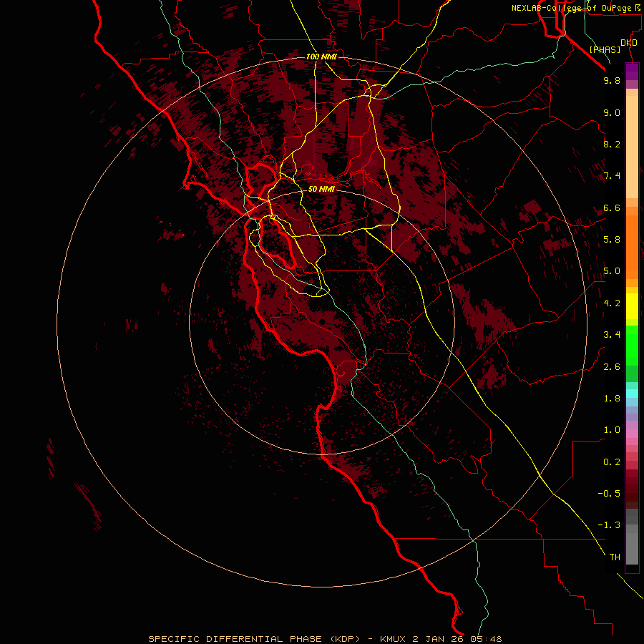Click the 50 NMI range ring label
This screenshot has width=644, height=644.
pyautogui.click(x=321, y=189)
